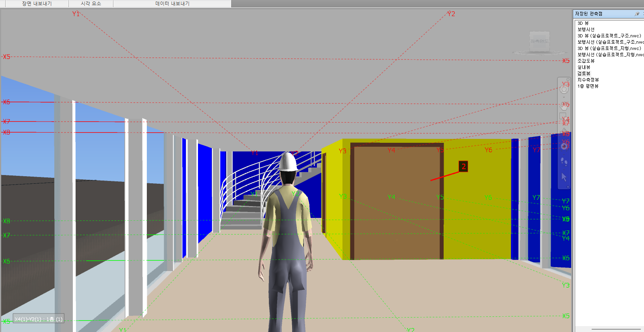Open the 장면 내보내기 ribbon panel
Viewport: 644px width, 332px height.
click(x=37, y=4)
